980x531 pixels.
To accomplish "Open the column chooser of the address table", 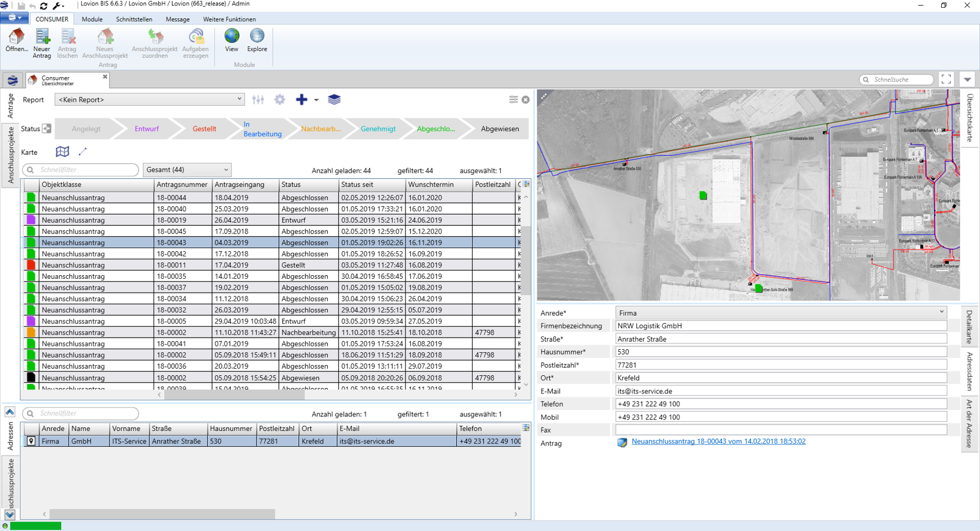I will pos(526,428).
